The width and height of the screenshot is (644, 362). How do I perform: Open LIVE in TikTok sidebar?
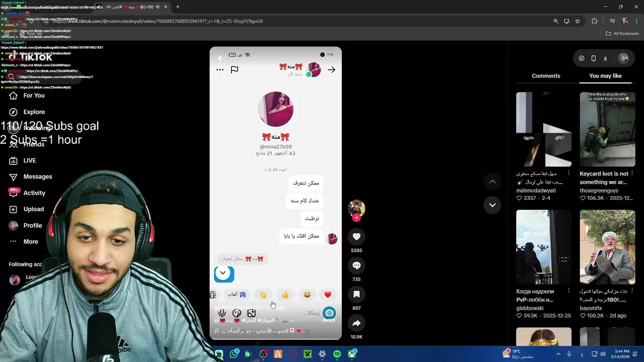[x=30, y=160]
